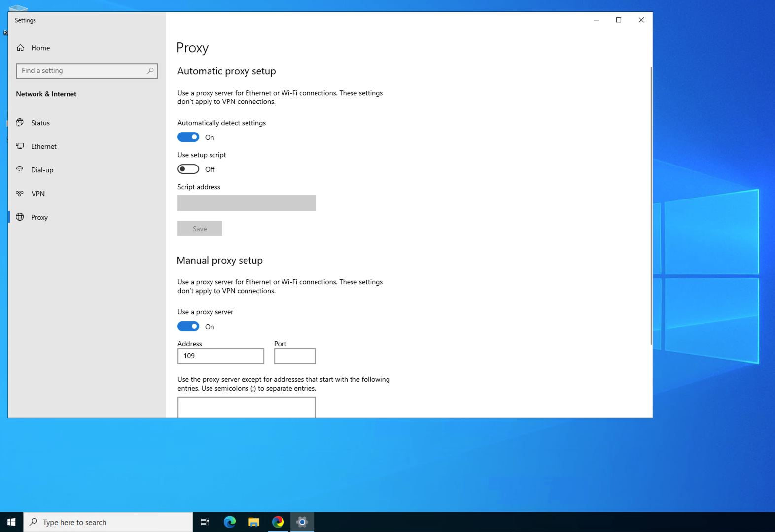Screen dimensions: 775x532
Task: Focus the proxy exceptions text box
Action: 246,407
